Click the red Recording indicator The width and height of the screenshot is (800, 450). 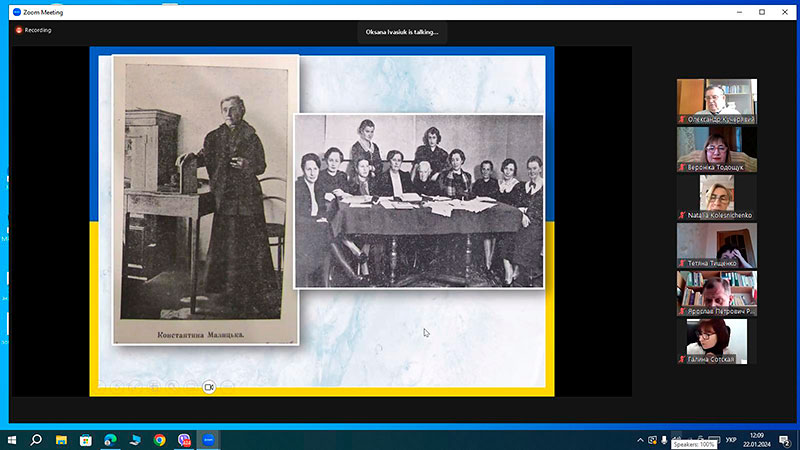click(34, 30)
